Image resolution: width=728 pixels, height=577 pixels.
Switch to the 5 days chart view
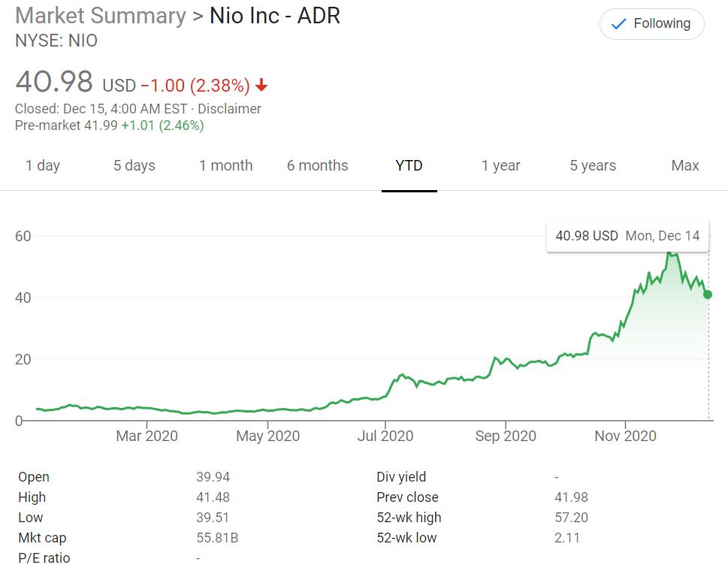134,165
